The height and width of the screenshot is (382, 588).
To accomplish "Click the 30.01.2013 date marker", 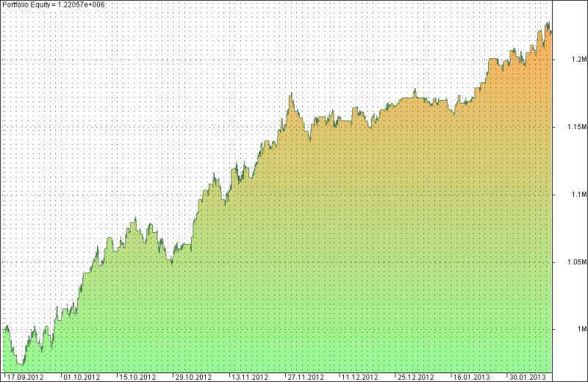I will tap(527, 377).
